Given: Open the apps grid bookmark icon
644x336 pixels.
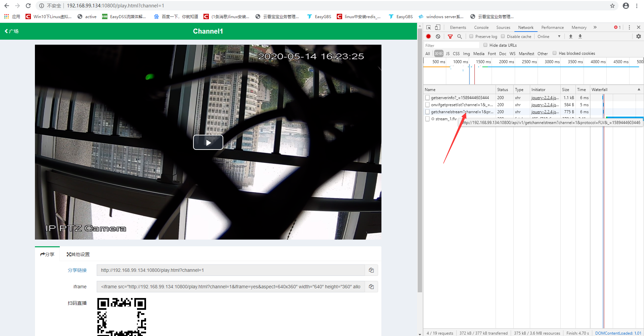Looking at the screenshot, I should 6,16.
